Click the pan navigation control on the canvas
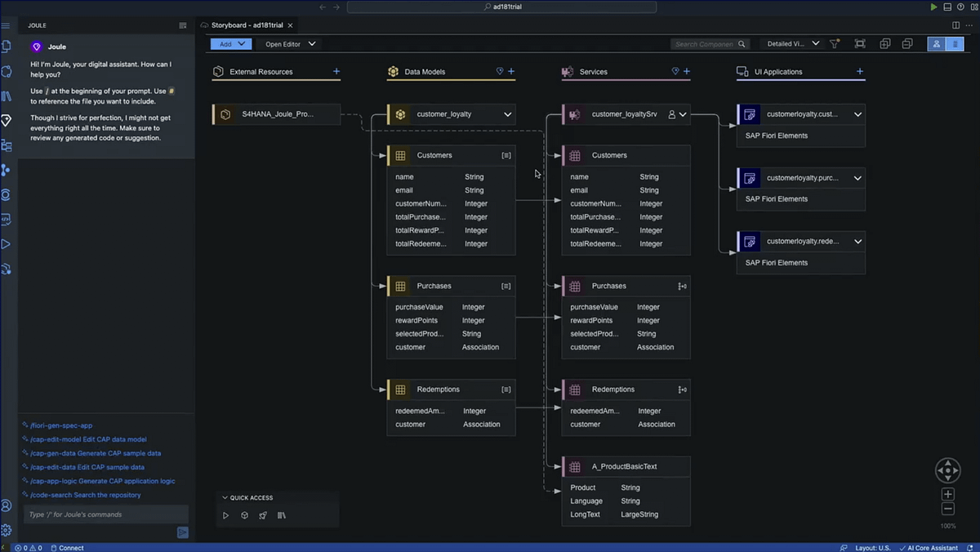This screenshot has width=980, height=552. click(948, 470)
